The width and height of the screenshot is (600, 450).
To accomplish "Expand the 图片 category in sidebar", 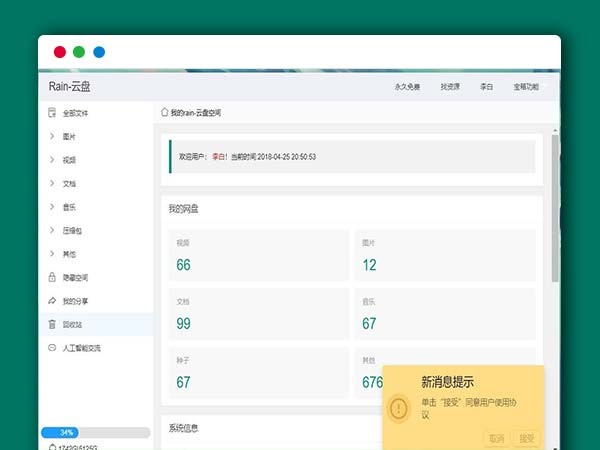I will pos(52,136).
